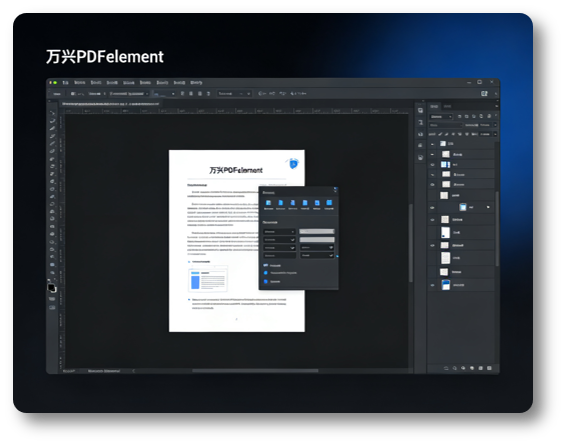565x445 pixels.
Task: Click the first alignment icon in the options bar
Action: click(x=182, y=93)
